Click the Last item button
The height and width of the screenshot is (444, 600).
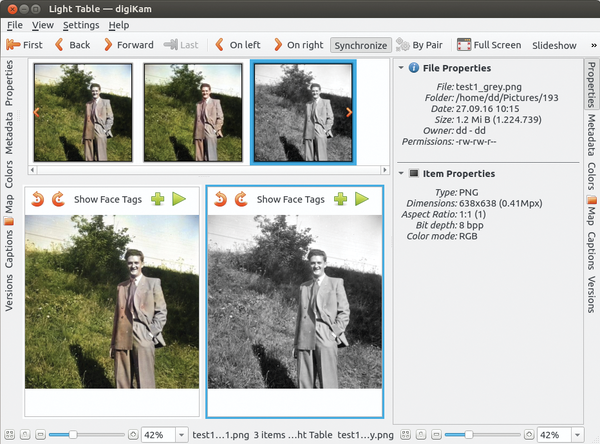(181, 45)
